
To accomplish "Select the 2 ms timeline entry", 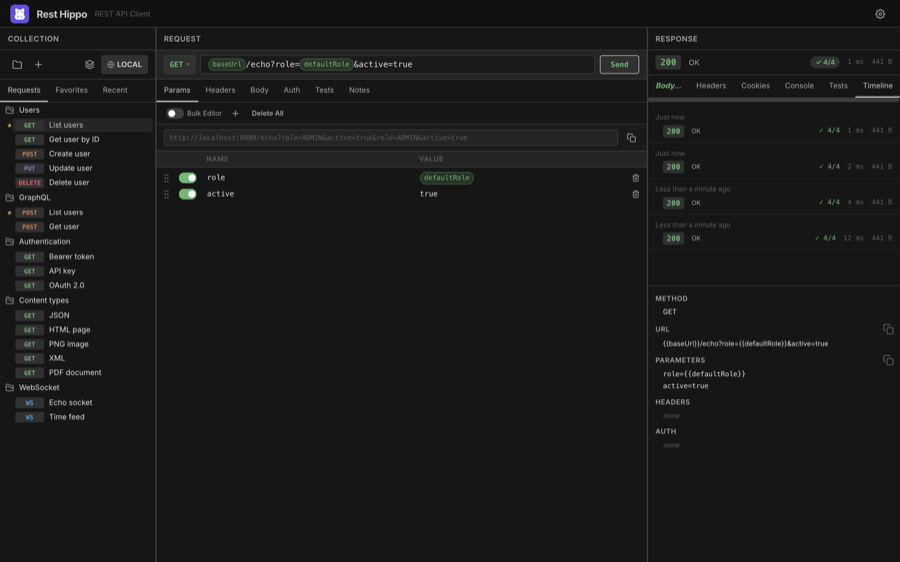I will click(774, 161).
